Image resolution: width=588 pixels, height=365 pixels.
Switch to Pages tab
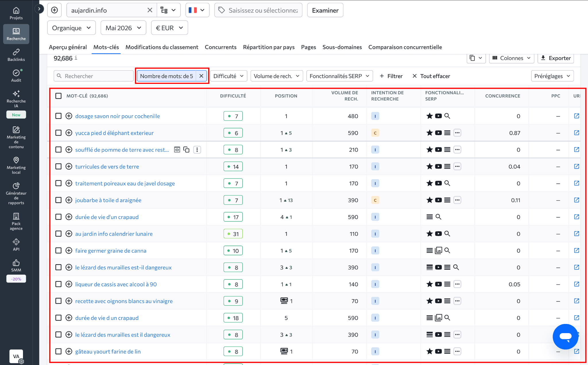pos(308,47)
